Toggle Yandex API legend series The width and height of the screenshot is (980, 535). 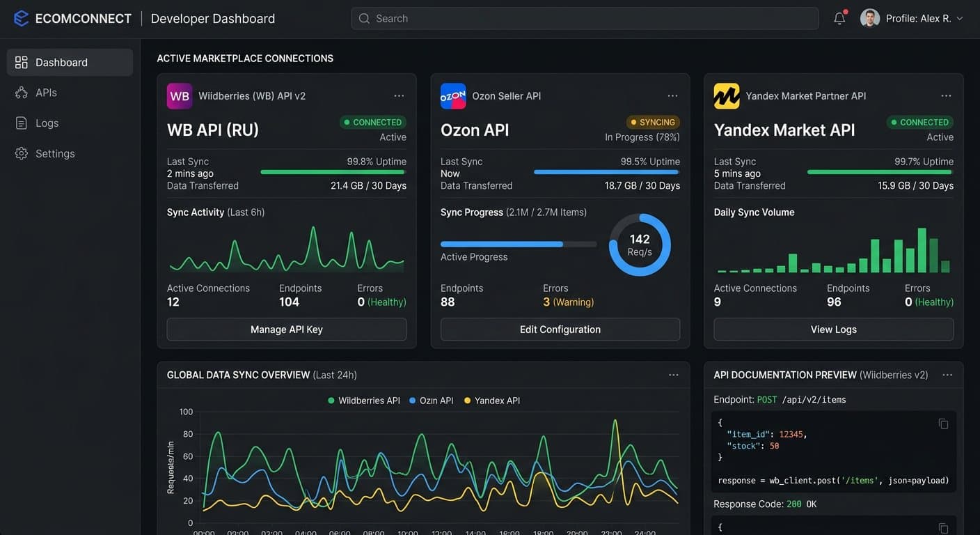point(492,401)
